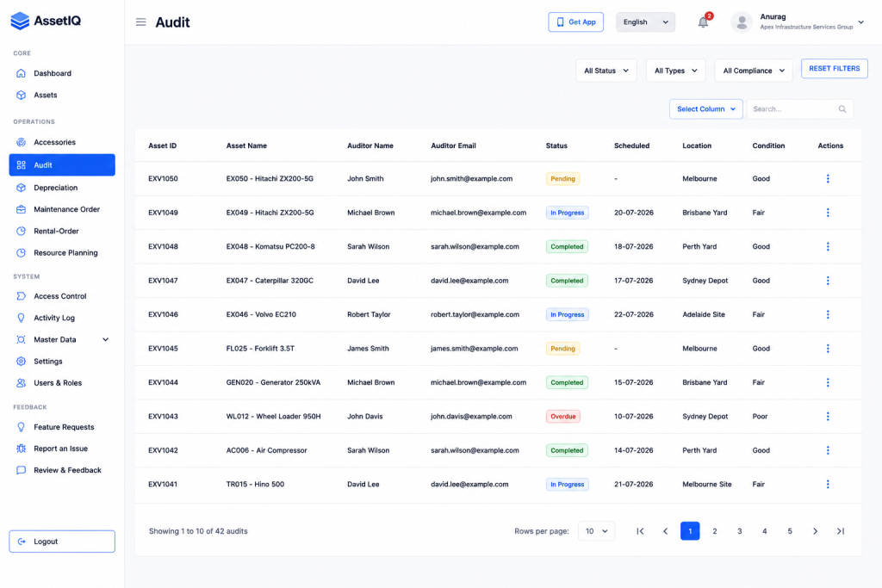Go to previous page arrow
882x588 pixels.
(x=666, y=531)
